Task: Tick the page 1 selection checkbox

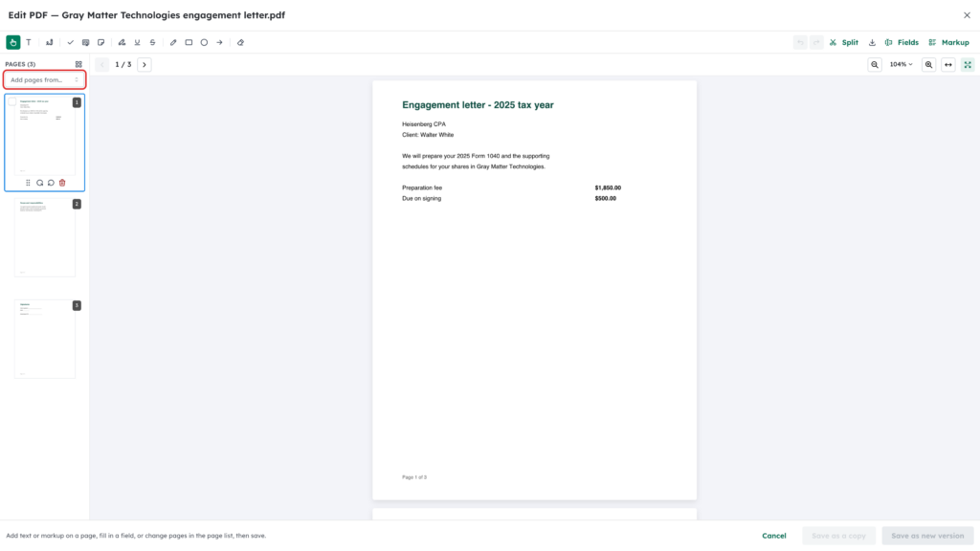Action: coord(12,101)
